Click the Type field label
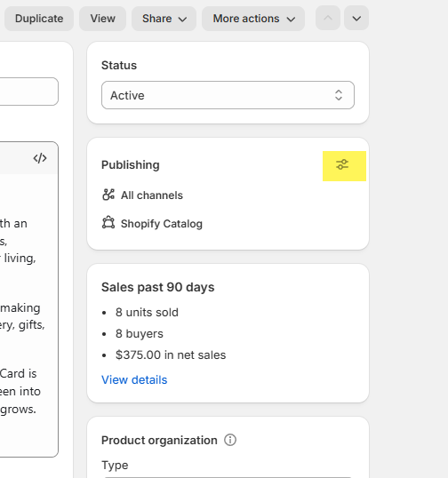This screenshot has height=478, width=448. click(x=115, y=466)
